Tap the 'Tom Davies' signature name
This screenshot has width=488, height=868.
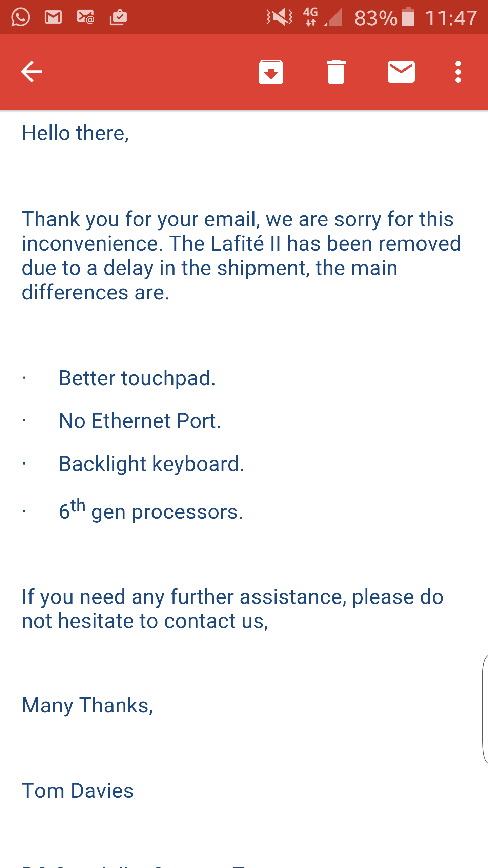point(78,791)
